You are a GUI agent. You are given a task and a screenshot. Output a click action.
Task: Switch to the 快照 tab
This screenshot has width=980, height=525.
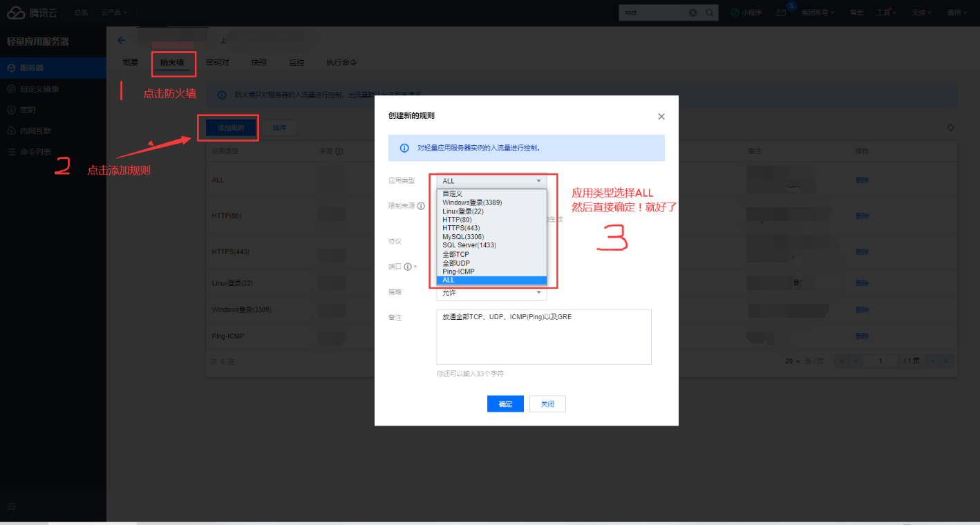[259, 62]
